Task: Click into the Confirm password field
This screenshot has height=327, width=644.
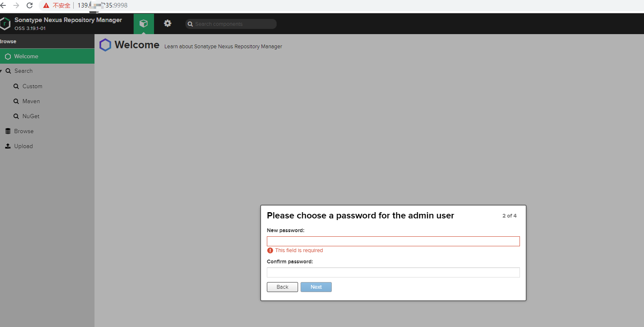Action: point(393,272)
